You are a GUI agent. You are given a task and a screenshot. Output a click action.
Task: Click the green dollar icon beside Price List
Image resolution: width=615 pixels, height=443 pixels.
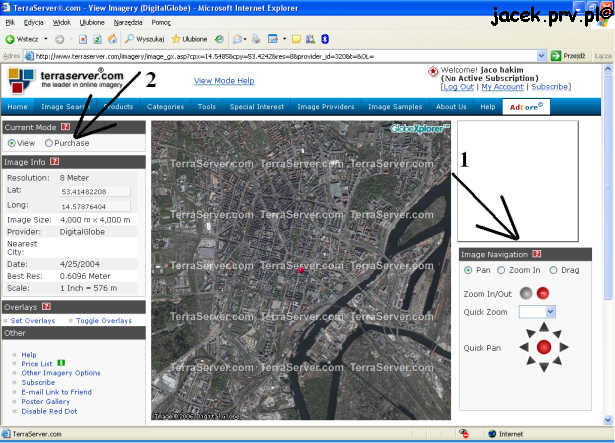pos(61,363)
